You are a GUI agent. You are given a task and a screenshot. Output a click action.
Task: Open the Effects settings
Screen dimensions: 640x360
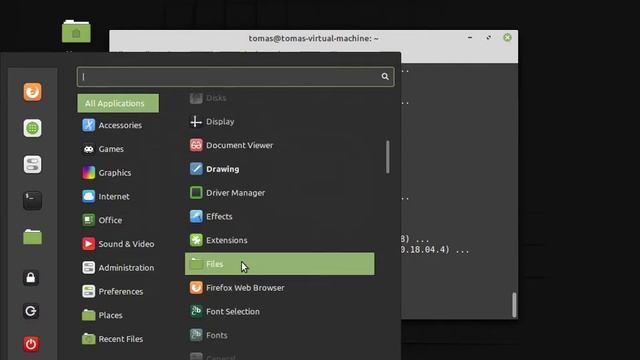click(280, 216)
